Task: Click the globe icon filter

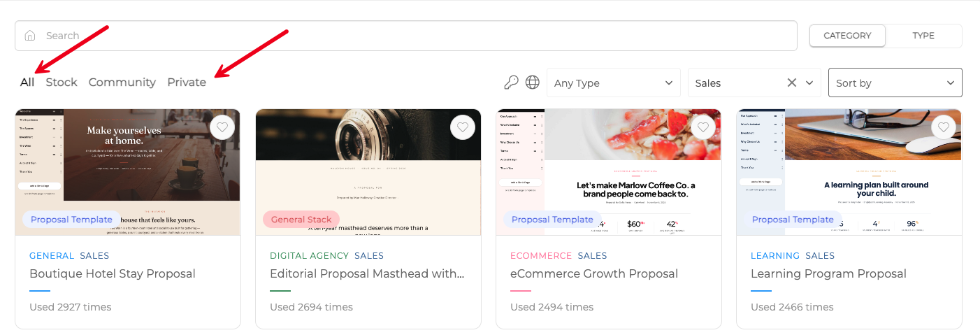Action: coord(533,83)
